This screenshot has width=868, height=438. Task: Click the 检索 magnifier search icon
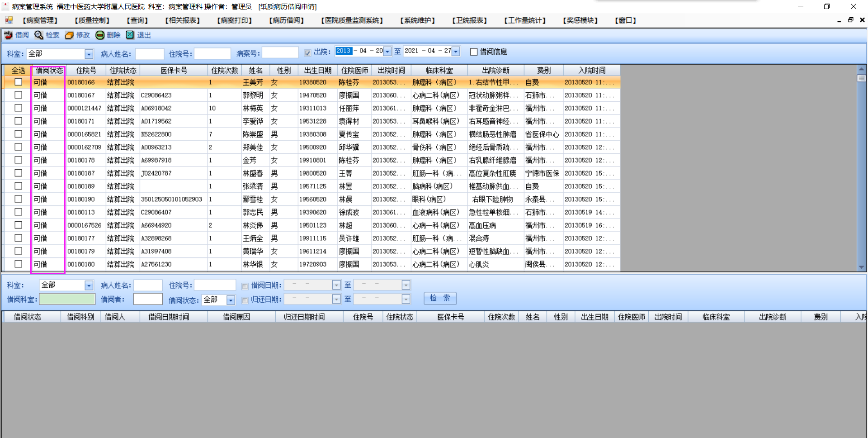pyautogui.click(x=39, y=35)
